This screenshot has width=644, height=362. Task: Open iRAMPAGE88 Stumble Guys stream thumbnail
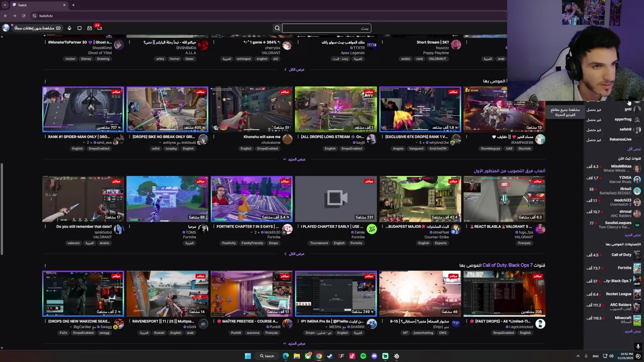pyautogui.click(x=505, y=110)
